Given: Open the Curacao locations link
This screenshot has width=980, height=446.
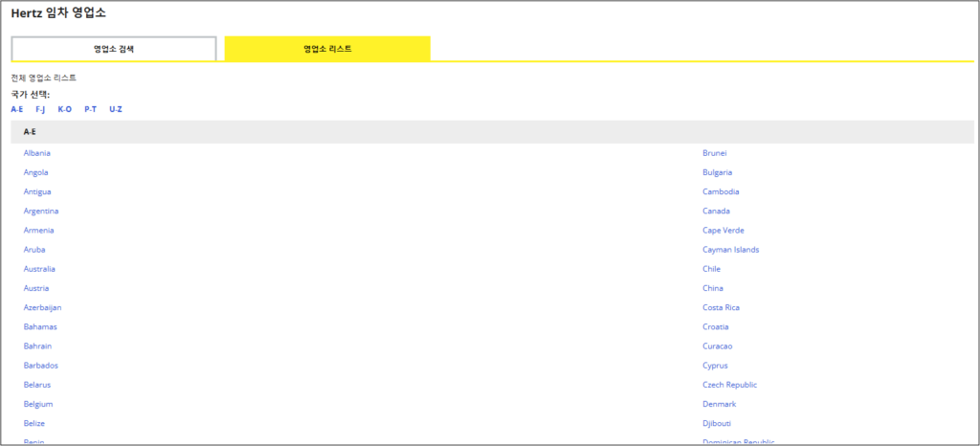Looking at the screenshot, I should click(718, 346).
